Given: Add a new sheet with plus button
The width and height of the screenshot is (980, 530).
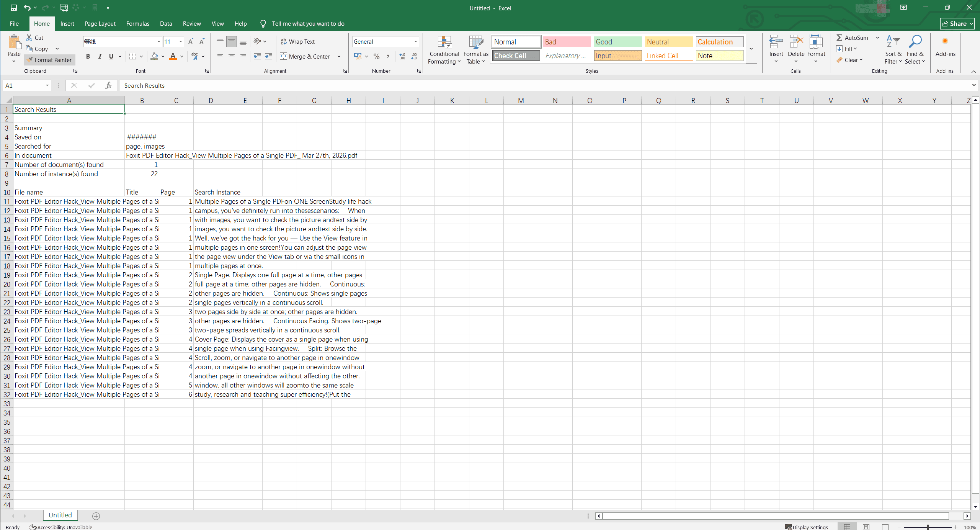Looking at the screenshot, I should [x=96, y=516].
